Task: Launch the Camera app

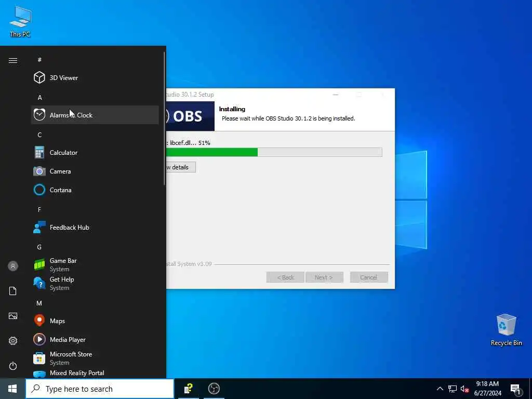Action: (95, 171)
